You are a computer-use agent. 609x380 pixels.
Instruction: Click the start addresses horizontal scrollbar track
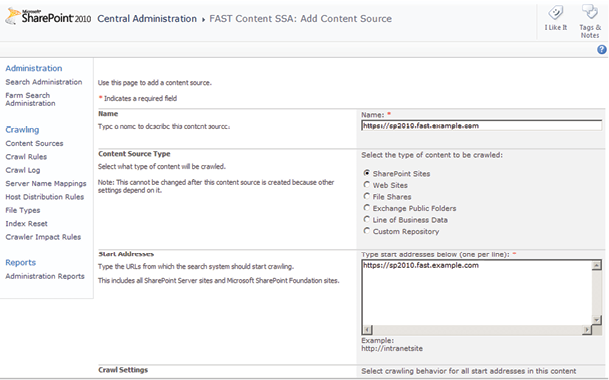click(477, 330)
